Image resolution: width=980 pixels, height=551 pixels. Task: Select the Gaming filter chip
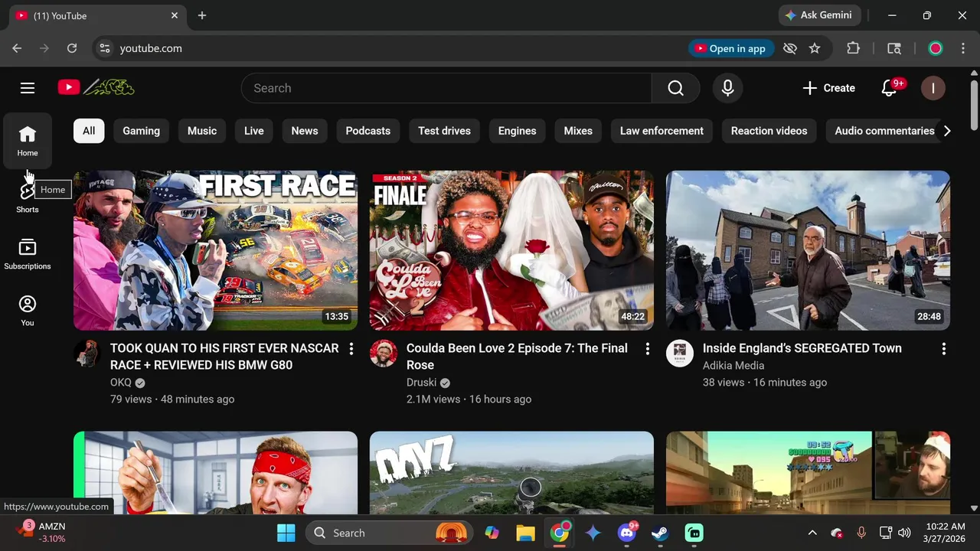142,131
